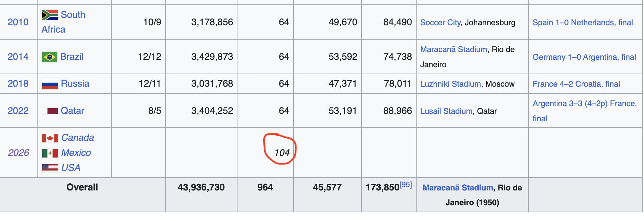Open Lusail Stadium link

tap(446, 111)
